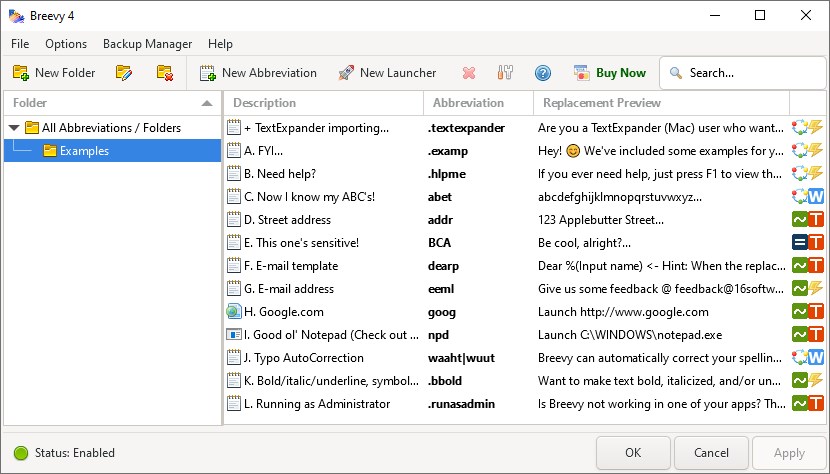830x474 pixels.
Task: Select 'F. E-mail template' entry
Action: pyautogui.click(x=291, y=266)
